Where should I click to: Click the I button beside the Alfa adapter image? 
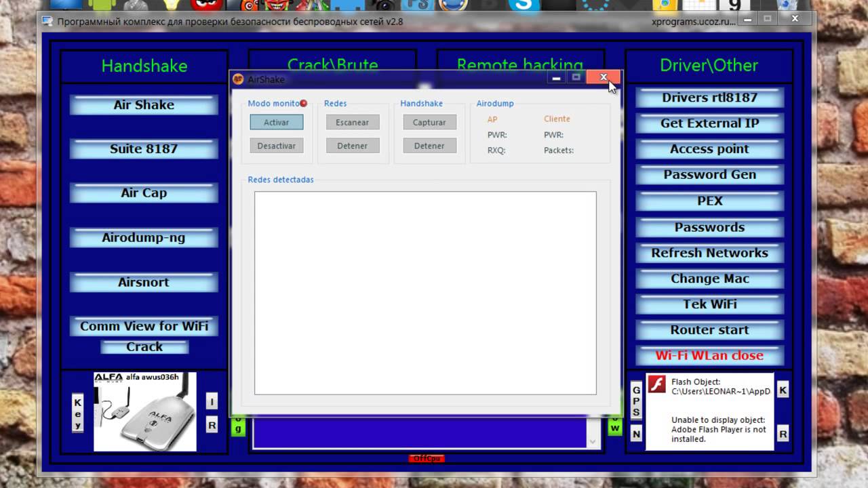pos(212,402)
